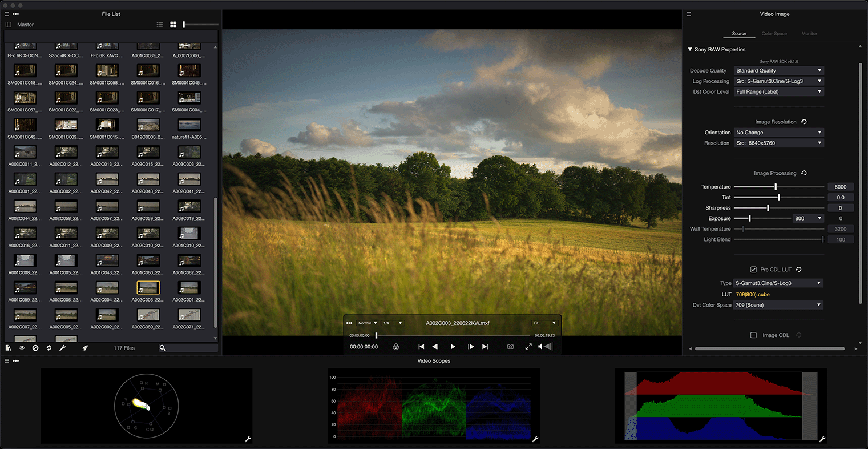Click the 709(800).cube LUT link

(753, 295)
